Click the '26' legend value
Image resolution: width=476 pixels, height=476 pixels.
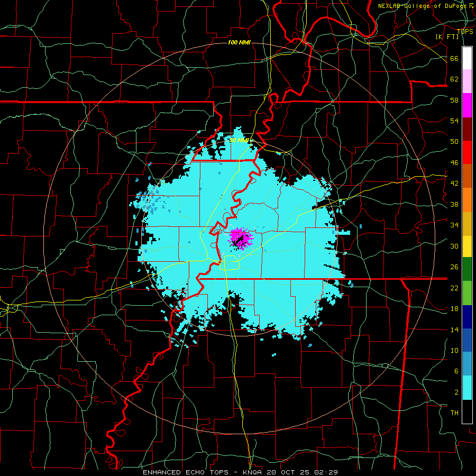pos(454,267)
